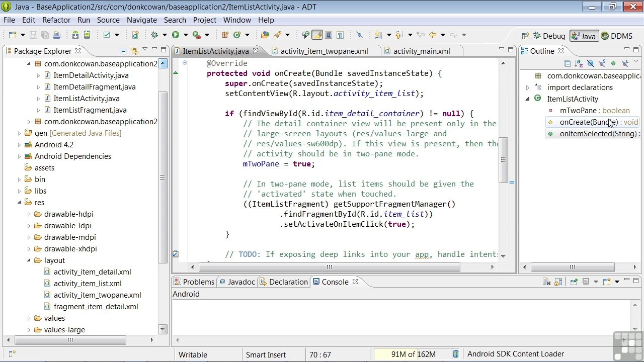
Task: Click the New Java Class icon
Action: tap(236, 35)
